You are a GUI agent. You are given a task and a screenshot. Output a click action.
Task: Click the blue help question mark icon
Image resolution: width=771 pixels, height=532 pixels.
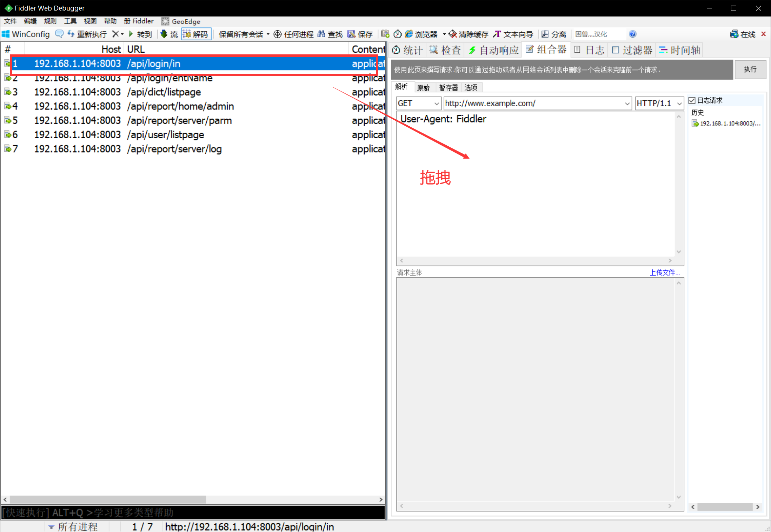[x=632, y=34]
